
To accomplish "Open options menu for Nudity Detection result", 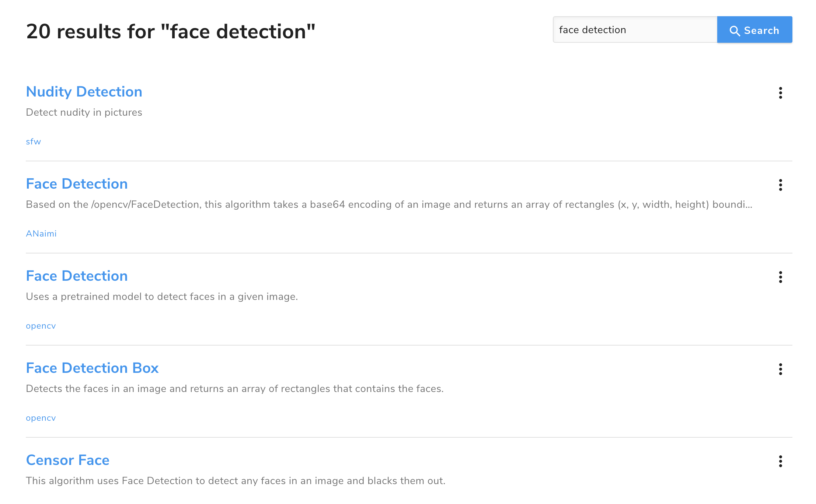I will tap(780, 93).
